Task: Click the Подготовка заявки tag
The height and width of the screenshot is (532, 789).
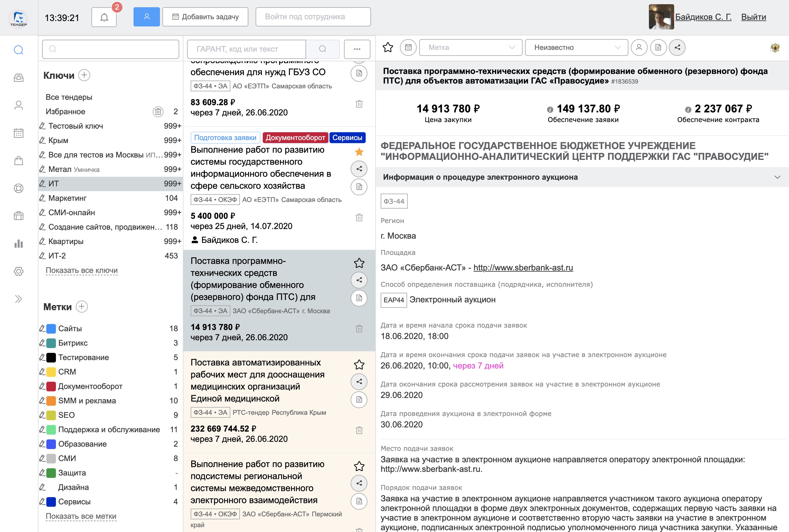Action: (x=225, y=137)
